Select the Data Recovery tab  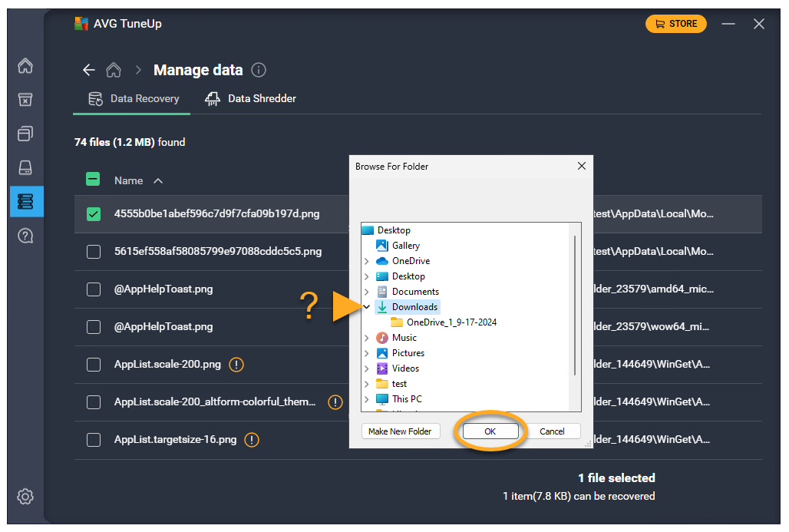coord(134,99)
